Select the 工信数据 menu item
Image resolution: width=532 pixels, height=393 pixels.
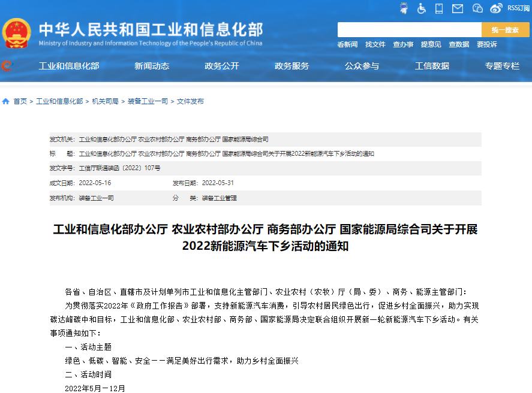(432, 66)
